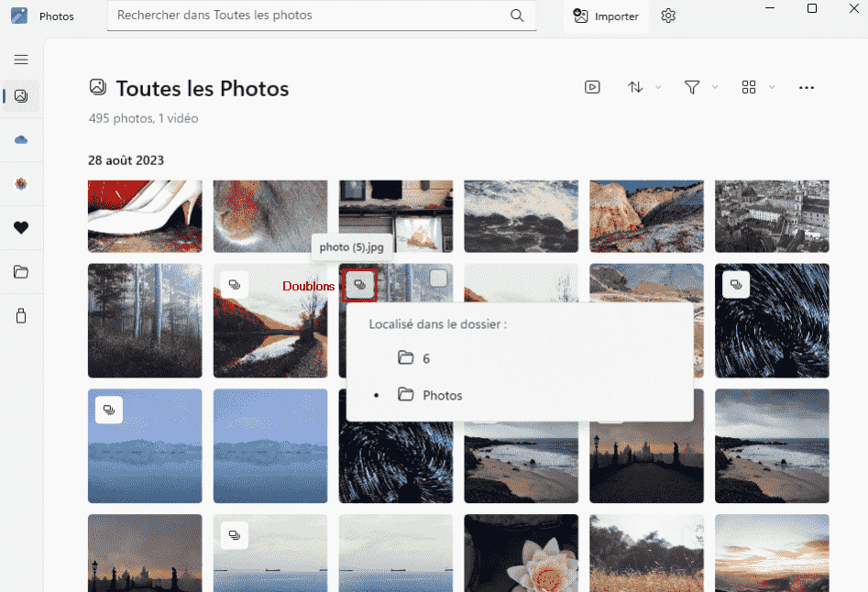Expand the gallery layout size dropdown
Screen dimensions: 868x592
(758, 87)
